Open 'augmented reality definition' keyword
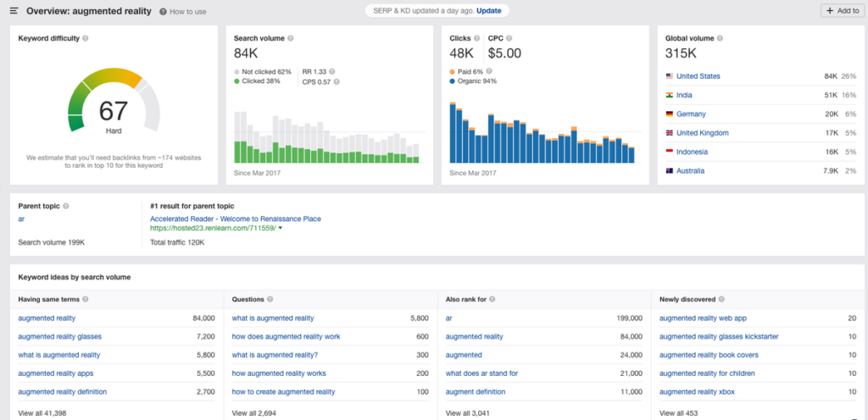Image resolution: width=868 pixels, height=420 pixels. coord(63,392)
